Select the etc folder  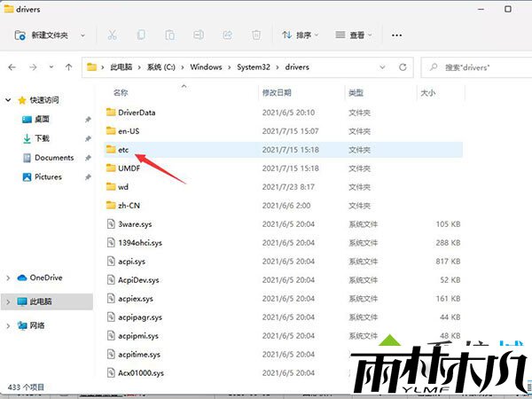(124, 150)
